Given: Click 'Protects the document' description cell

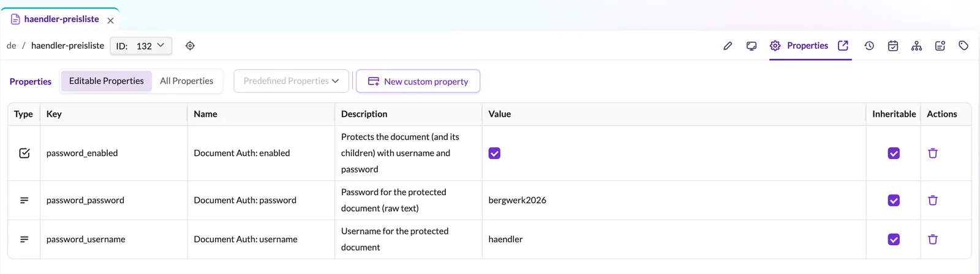Looking at the screenshot, I should 409,154.
